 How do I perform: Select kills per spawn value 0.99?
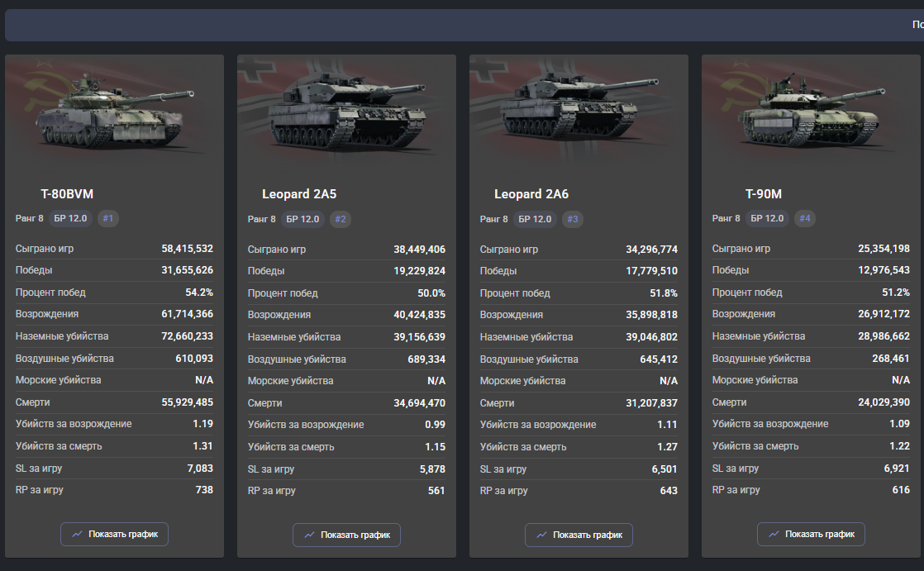[436, 424]
